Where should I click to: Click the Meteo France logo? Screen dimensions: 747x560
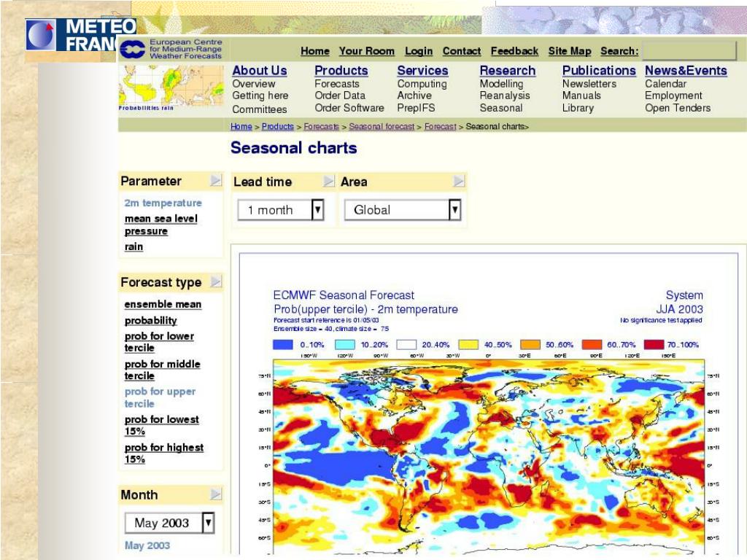(x=81, y=35)
